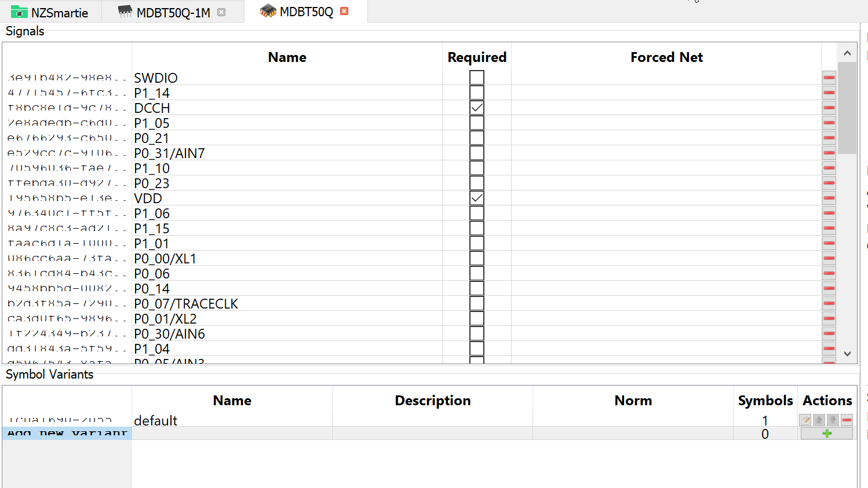Uncheck Required for the VDD signal

[476, 197]
